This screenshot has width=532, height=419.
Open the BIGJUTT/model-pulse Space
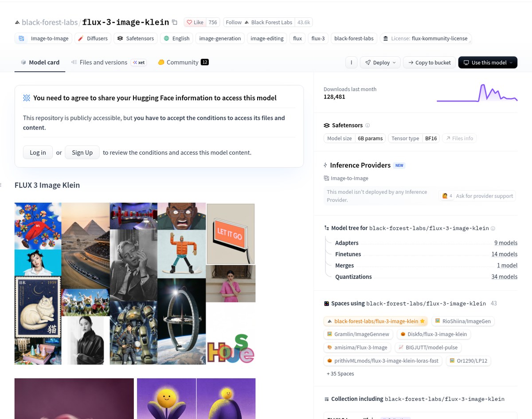click(x=428, y=348)
